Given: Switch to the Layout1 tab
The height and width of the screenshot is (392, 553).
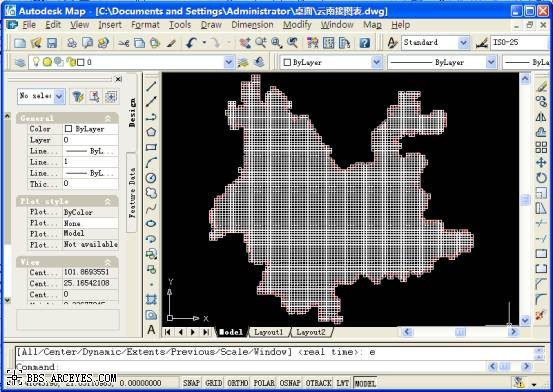Looking at the screenshot, I should (x=269, y=332).
